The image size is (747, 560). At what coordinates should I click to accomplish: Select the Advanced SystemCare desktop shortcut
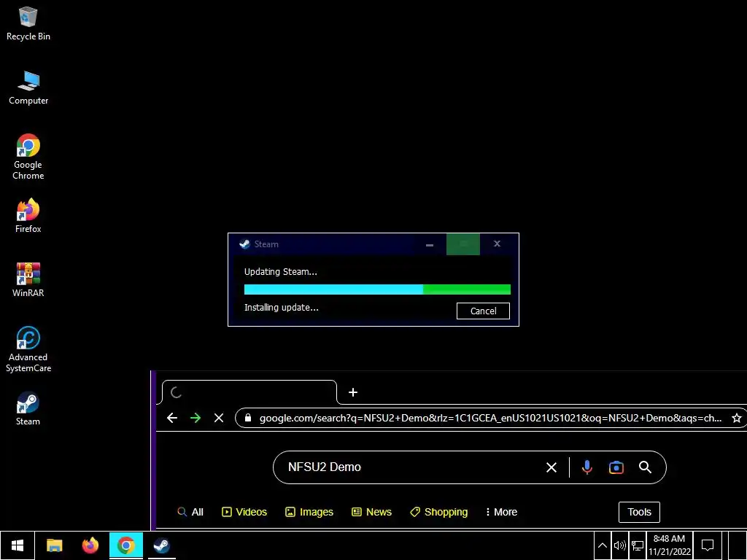click(x=28, y=349)
